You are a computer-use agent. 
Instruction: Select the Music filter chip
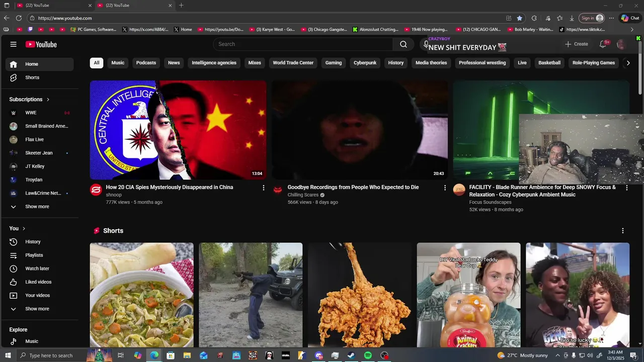118,63
